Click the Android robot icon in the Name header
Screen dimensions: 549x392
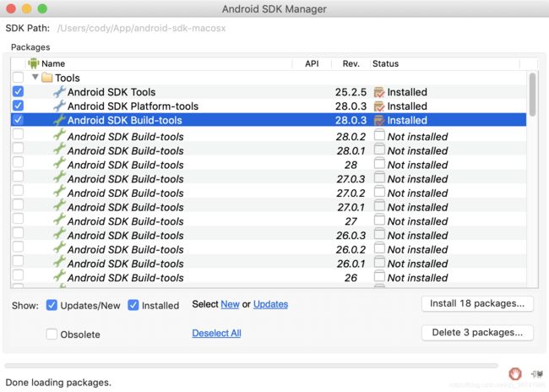(x=33, y=63)
